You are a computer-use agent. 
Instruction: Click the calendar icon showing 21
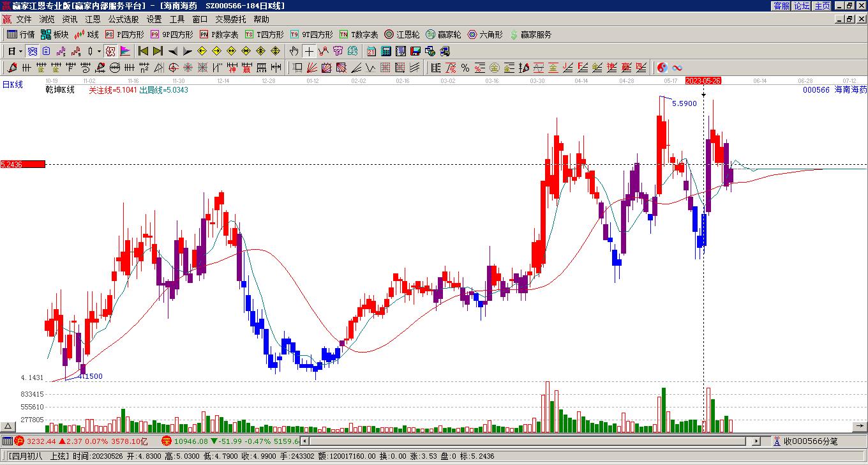371,51
